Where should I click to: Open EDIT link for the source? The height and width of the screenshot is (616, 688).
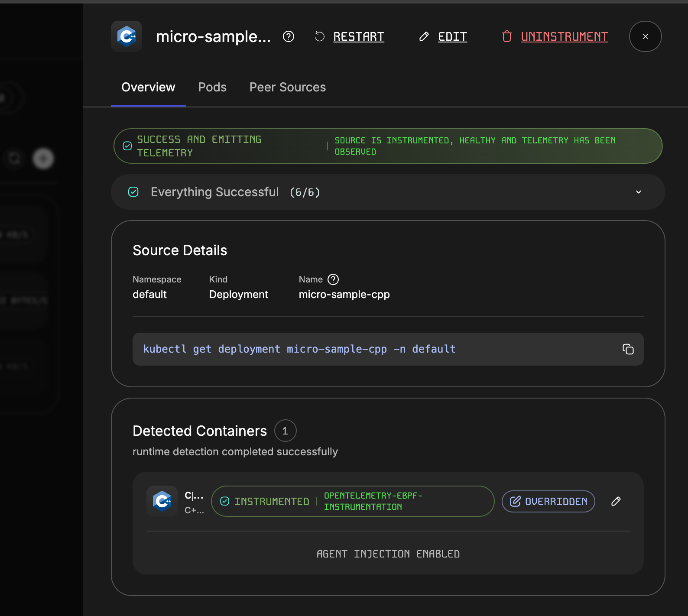(x=452, y=36)
